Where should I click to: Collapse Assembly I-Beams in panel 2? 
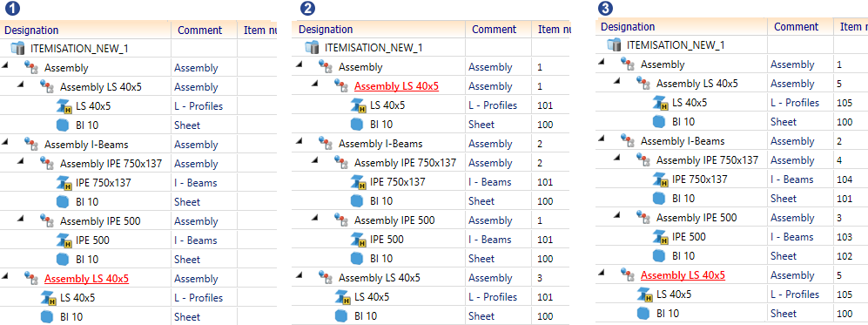coord(299,142)
